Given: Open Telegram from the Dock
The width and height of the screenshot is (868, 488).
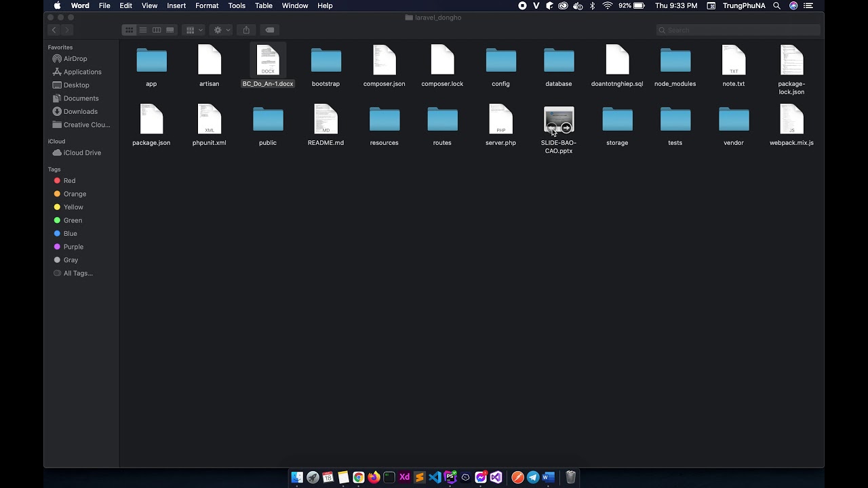Looking at the screenshot, I should point(533,477).
